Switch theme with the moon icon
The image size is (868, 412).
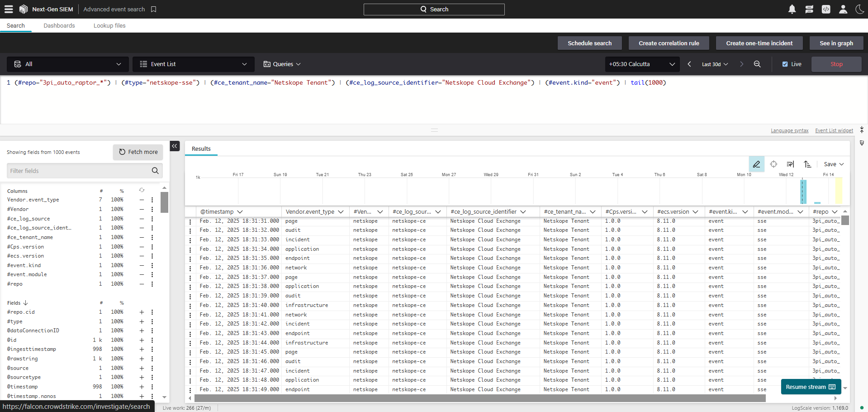pos(859,9)
